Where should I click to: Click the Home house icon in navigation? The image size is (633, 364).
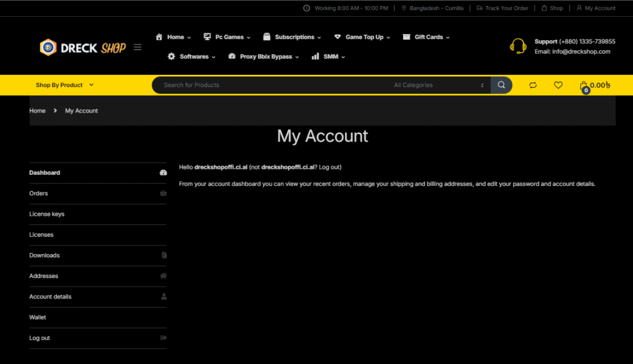coord(159,36)
